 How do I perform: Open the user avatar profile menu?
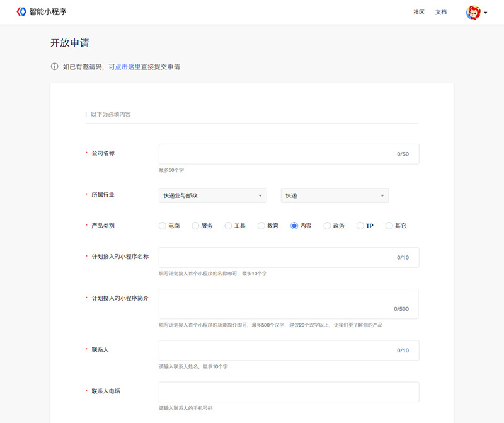pyautogui.click(x=473, y=12)
